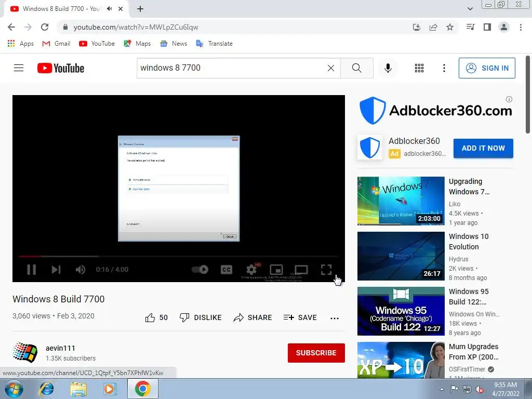The height and width of the screenshot is (399, 532).
Task: Click the DISLIKE button
Action: [201, 317]
